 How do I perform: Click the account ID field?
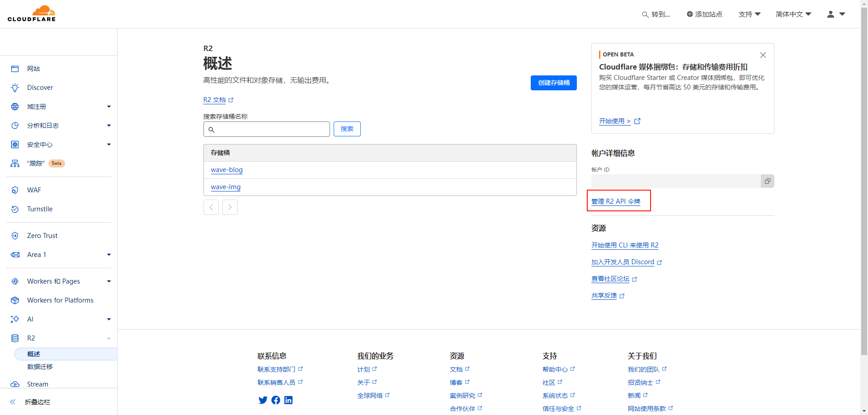coord(676,181)
